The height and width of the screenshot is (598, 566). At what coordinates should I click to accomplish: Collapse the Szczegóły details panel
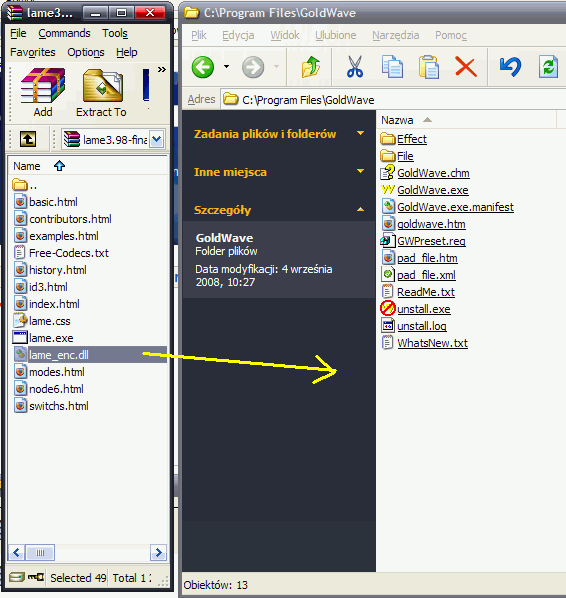pyautogui.click(x=360, y=209)
